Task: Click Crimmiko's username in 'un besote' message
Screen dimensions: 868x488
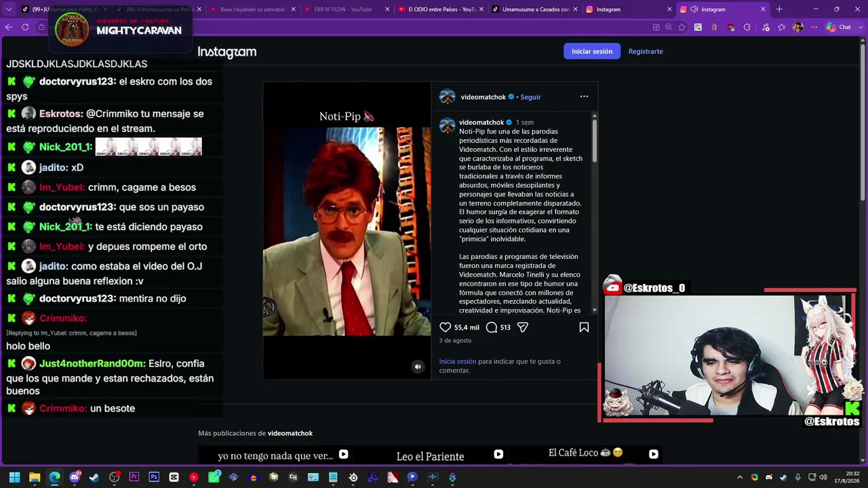Action: pyautogui.click(x=63, y=409)
